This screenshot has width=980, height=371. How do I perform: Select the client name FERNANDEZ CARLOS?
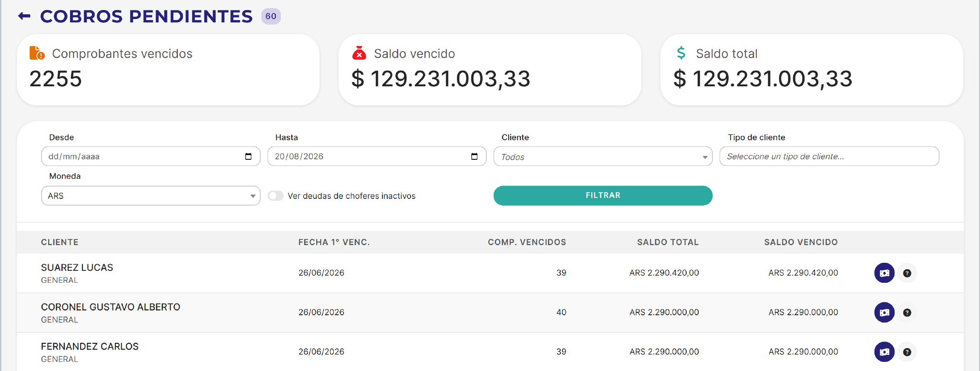90,347
